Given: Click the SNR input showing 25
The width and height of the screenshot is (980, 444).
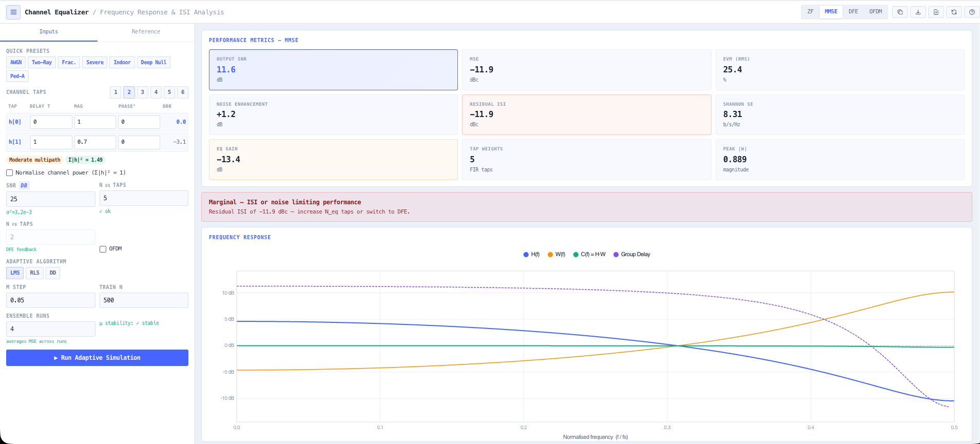Looking at the screenshot, I should click(x=51, y=199).
